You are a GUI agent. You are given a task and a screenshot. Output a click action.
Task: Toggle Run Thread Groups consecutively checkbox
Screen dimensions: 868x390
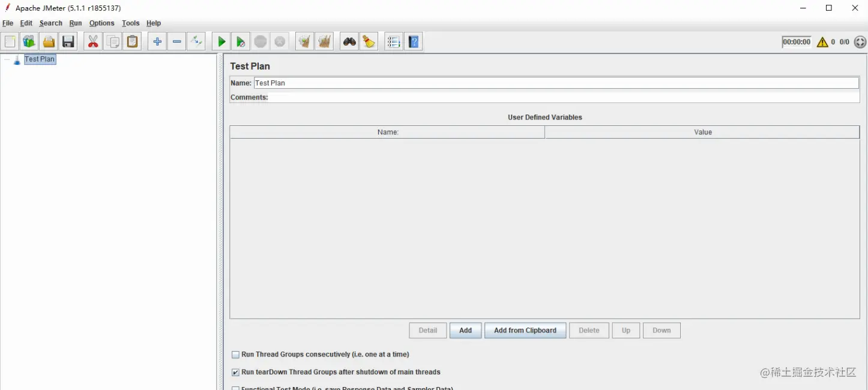click(x=236, y=355)
